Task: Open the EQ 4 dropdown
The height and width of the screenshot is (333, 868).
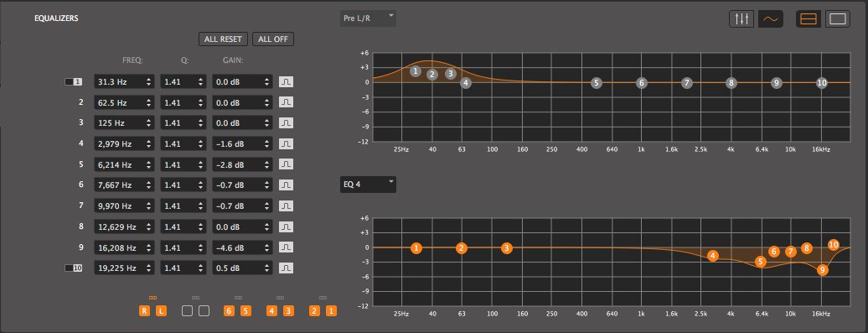Action: (368, 185)
